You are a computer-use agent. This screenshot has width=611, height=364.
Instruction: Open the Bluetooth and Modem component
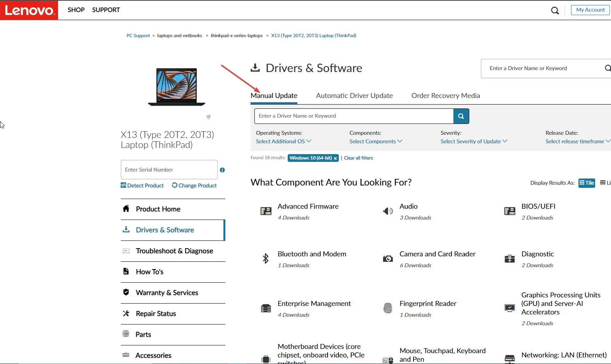pos(312,254)
